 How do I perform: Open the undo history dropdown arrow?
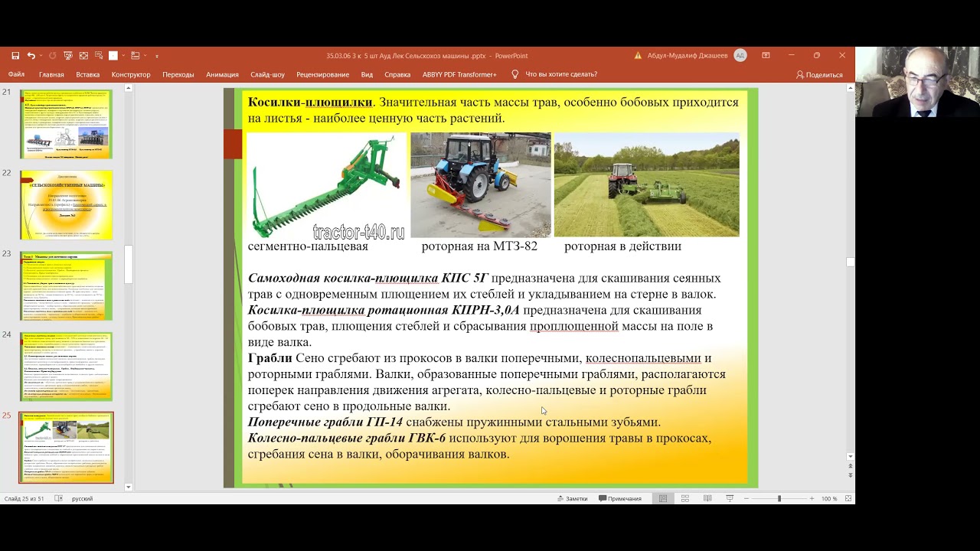click(41, 56)
